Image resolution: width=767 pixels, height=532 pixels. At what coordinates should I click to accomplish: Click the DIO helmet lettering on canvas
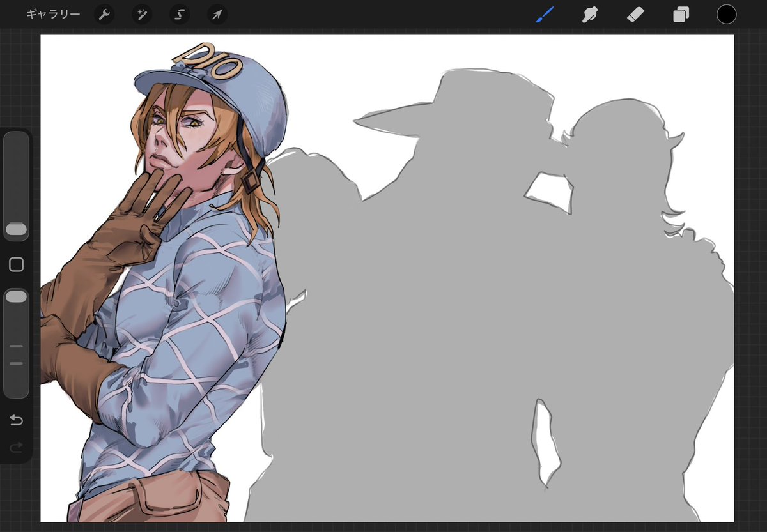coord(208,61)
